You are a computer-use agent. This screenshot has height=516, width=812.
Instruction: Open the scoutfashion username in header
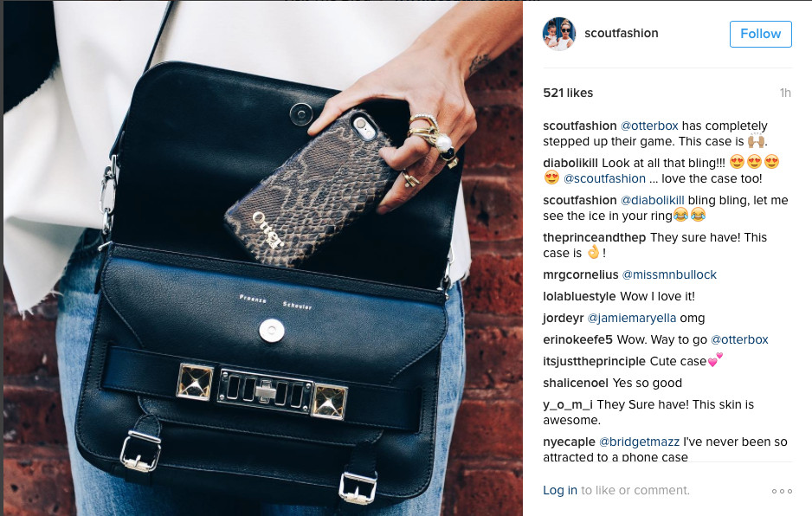621,33
